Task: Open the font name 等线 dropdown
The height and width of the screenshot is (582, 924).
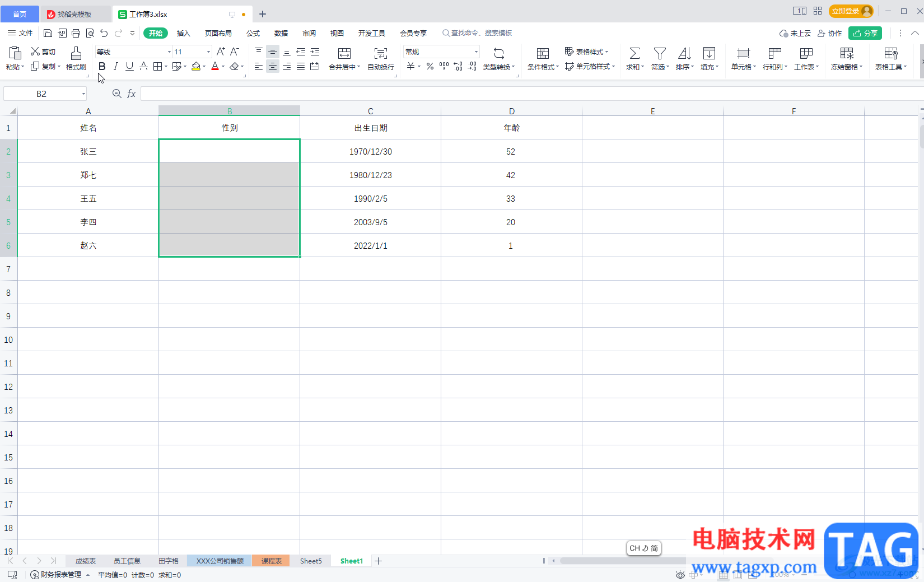Action: click(x=169, y=52)
